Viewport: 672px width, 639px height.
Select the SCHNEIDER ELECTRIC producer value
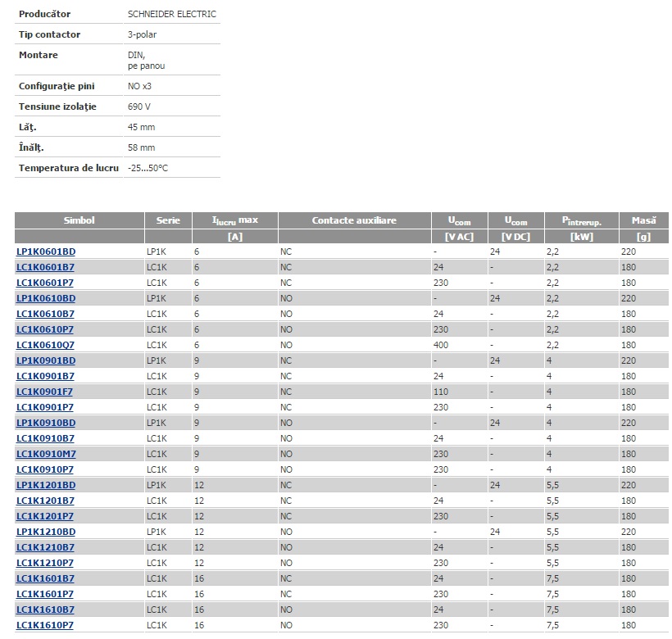click(x=172, y=14)
